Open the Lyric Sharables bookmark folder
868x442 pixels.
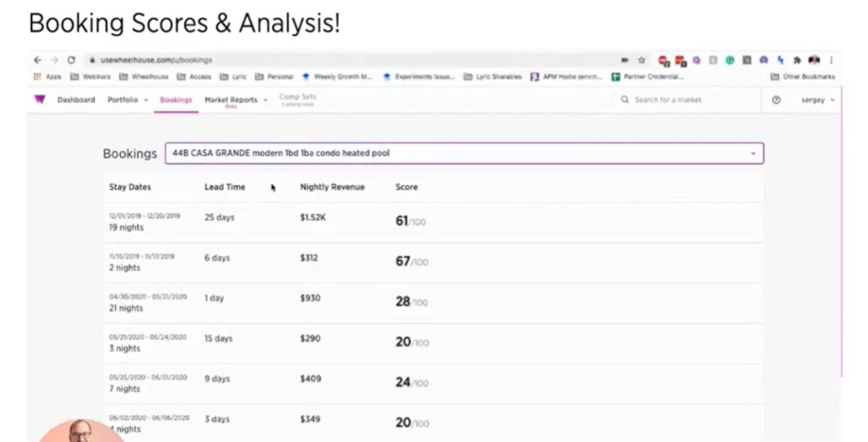[x=492, y=76]
